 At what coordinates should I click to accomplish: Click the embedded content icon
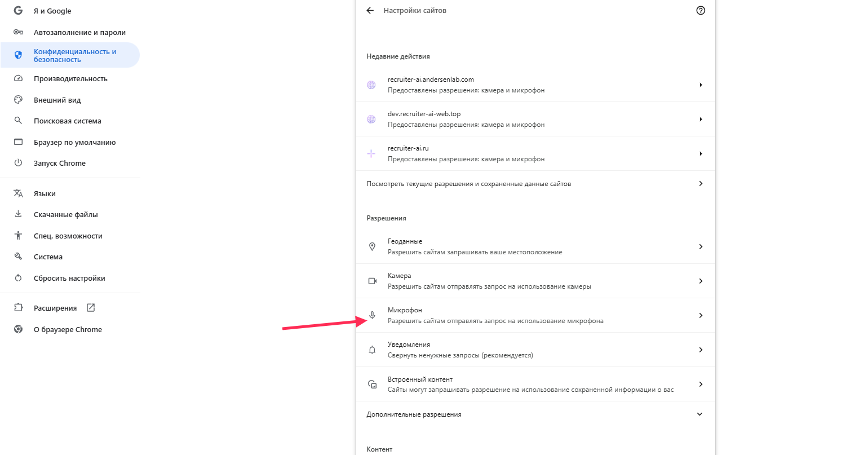pos(372,385)
